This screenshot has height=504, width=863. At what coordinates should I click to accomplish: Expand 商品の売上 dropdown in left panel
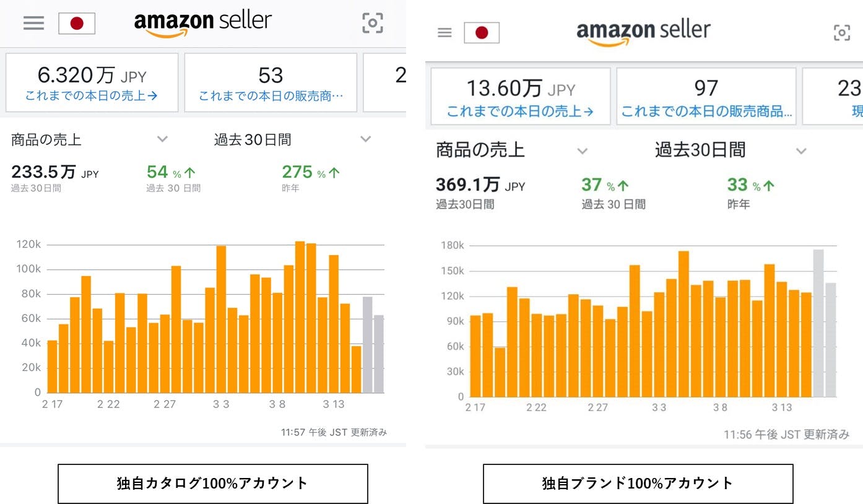point(162,139)
